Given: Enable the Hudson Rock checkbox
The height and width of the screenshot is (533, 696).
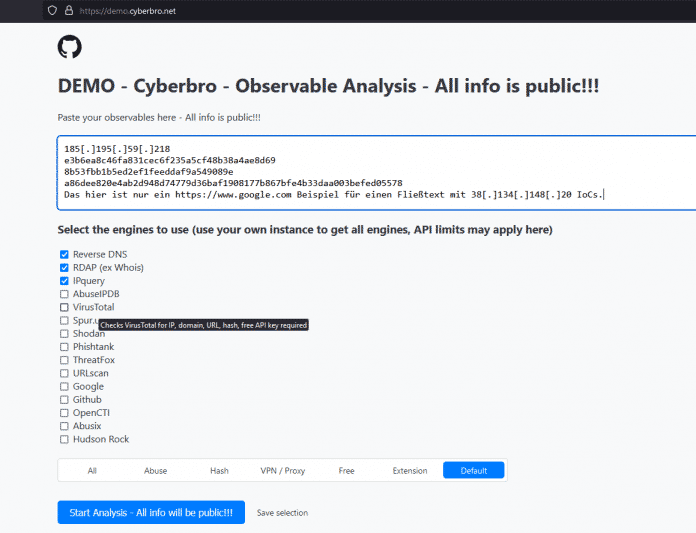Looking at the screenshot, I should pos(64,439).
